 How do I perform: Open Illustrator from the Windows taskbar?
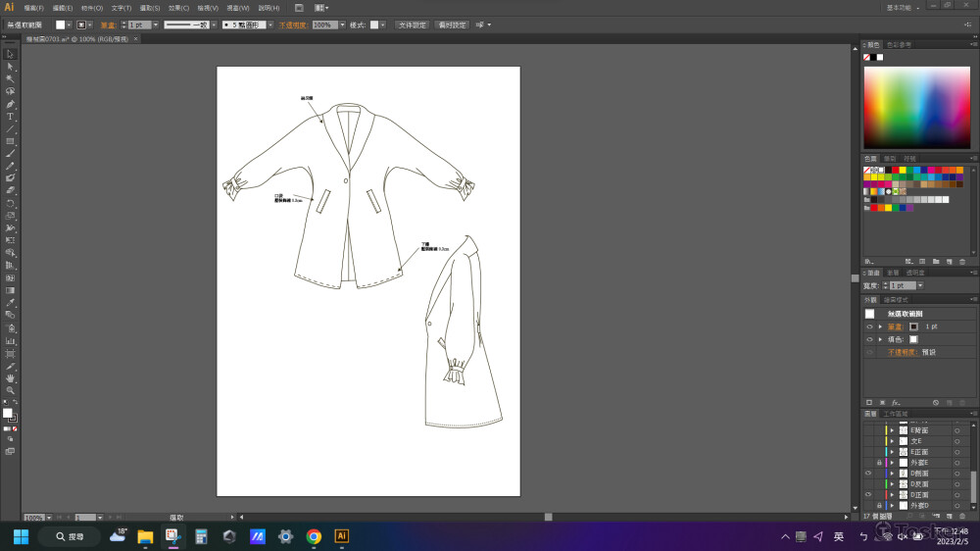pyautogui.click(x=341, y=536)
